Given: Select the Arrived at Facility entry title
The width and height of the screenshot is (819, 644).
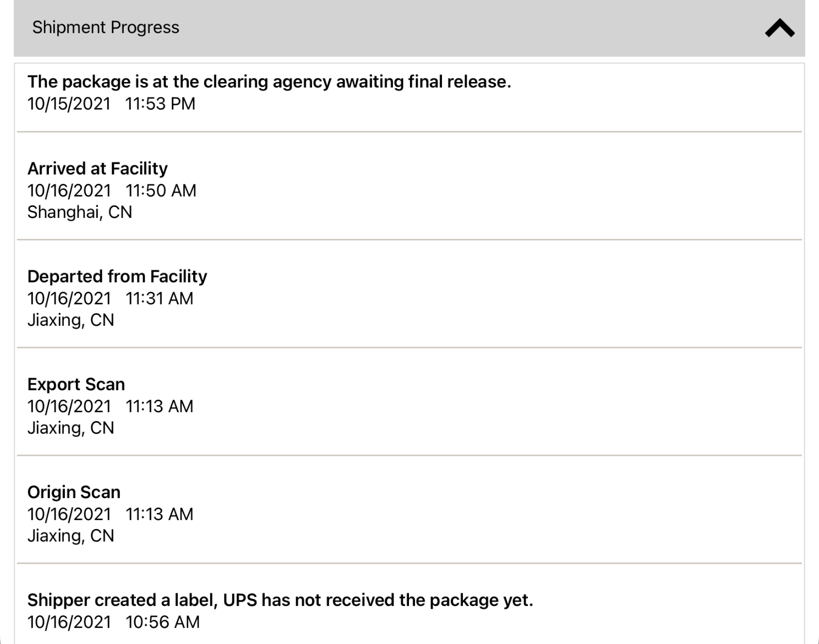Looking at the screenshot, I should [97, 168].
